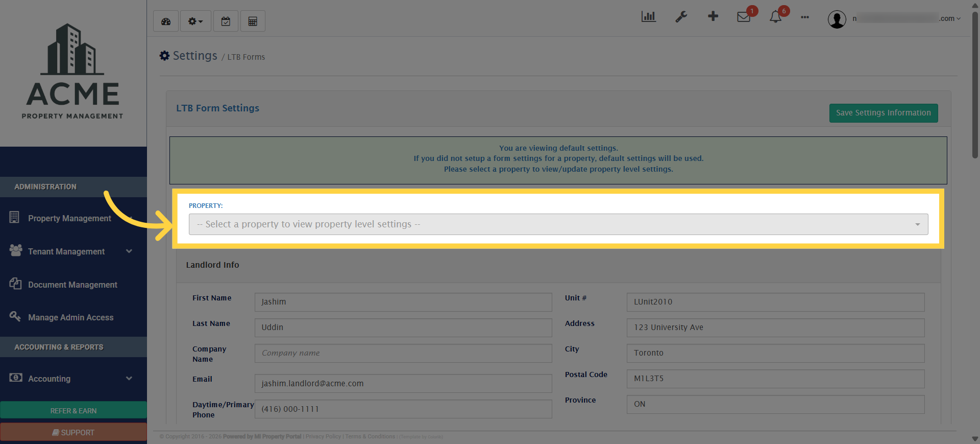The width and height of the screenshot is (980, 444).
Task: Click the Postal Code field
Action: point(775,379)
